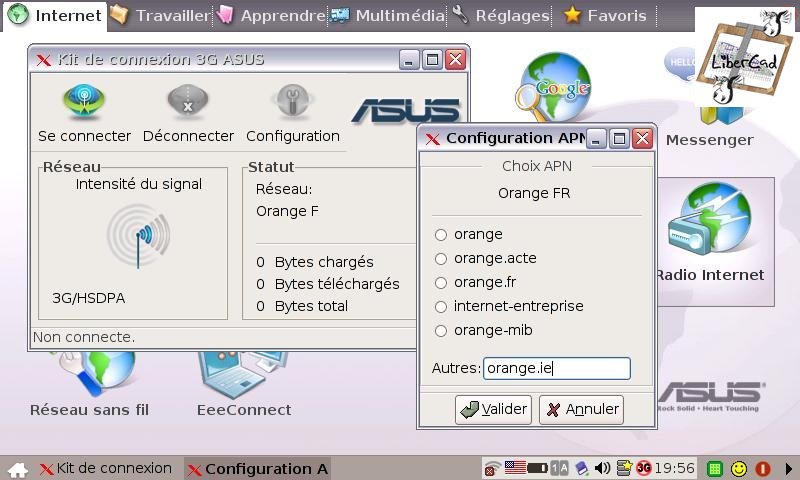Click the Valider button
The width and height of the screenshot is (800, 480).
tap(493, 410)
